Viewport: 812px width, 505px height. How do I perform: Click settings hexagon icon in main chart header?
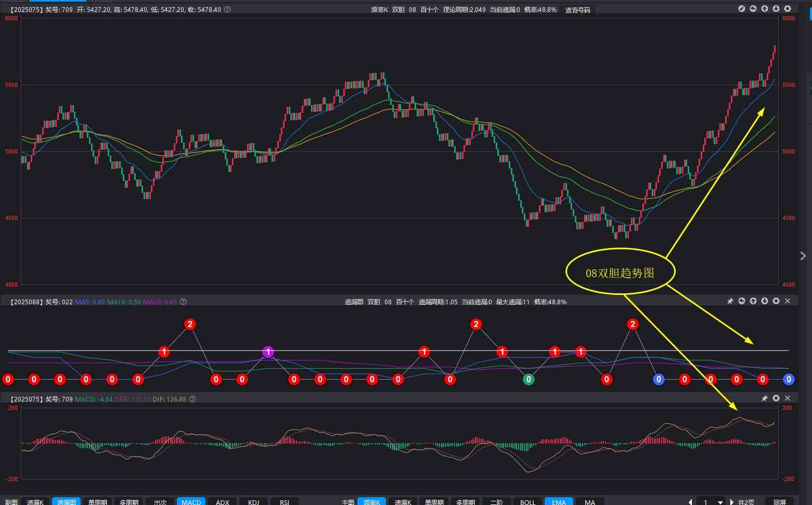pos(788,9)
